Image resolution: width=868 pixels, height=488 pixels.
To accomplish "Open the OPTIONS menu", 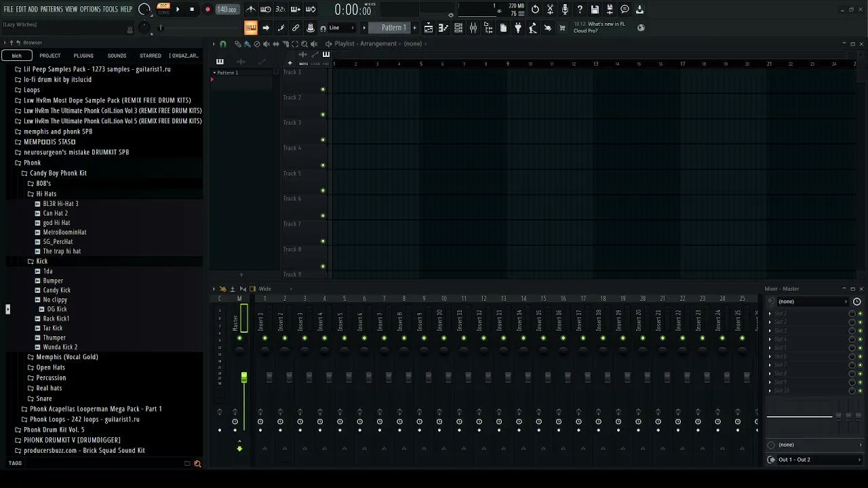I will click(x=90, y=9).
